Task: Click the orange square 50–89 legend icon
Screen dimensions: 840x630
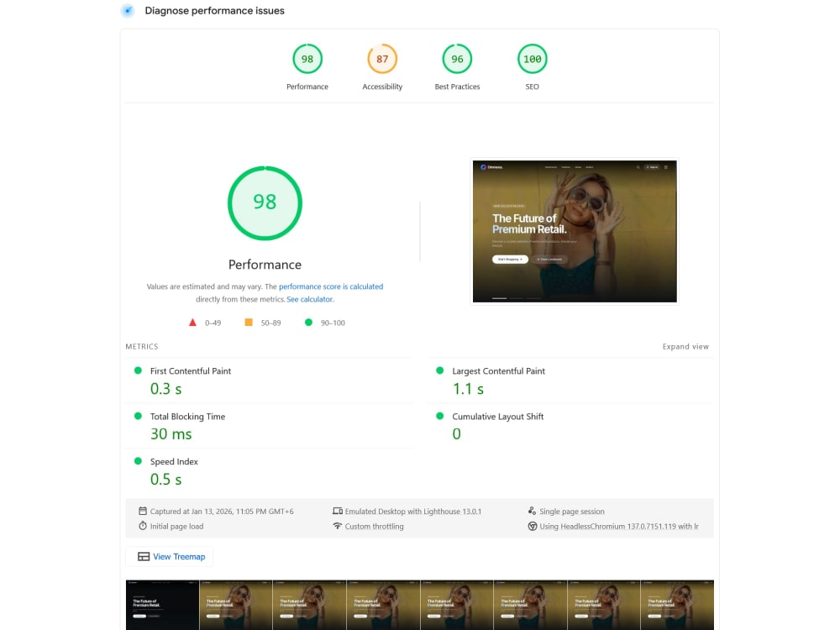Action: click(249, 323)
